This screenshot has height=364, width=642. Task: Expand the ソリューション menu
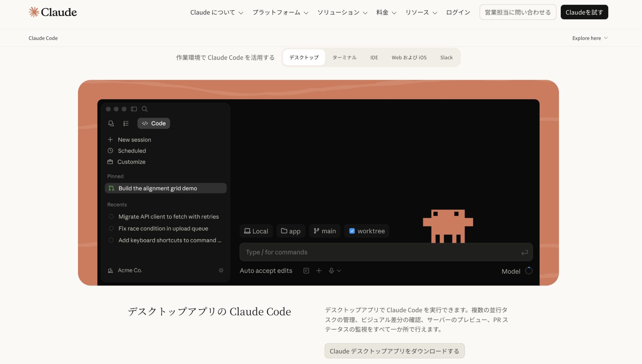[342, 12]
